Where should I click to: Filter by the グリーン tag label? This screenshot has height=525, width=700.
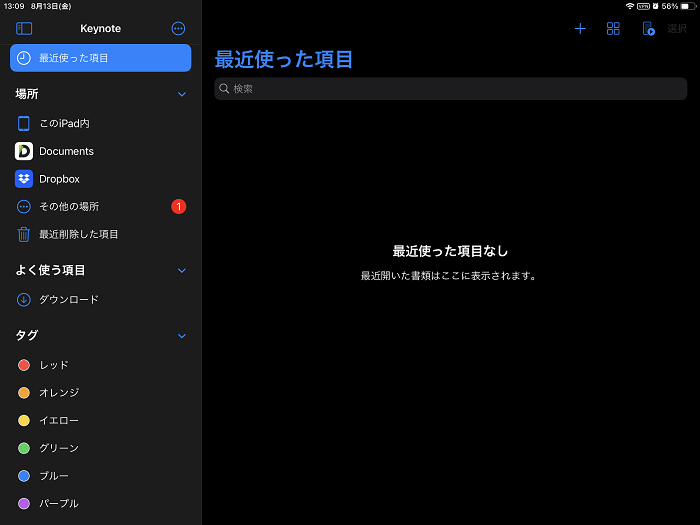click(59, 448)
